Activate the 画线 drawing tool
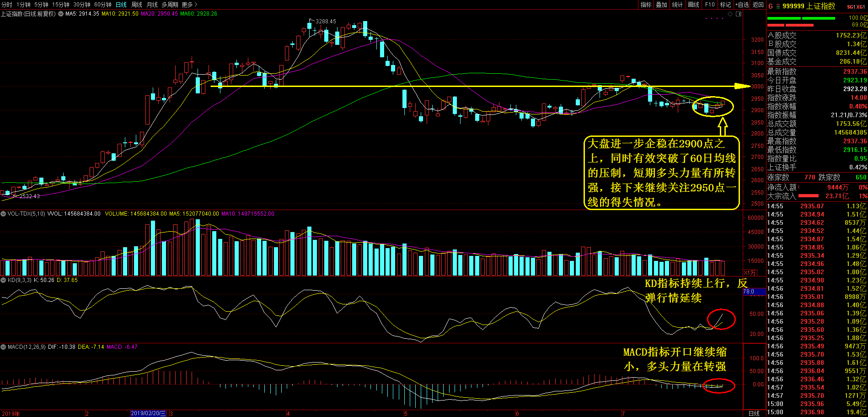 pyautogui.click(x=694, y=5)
